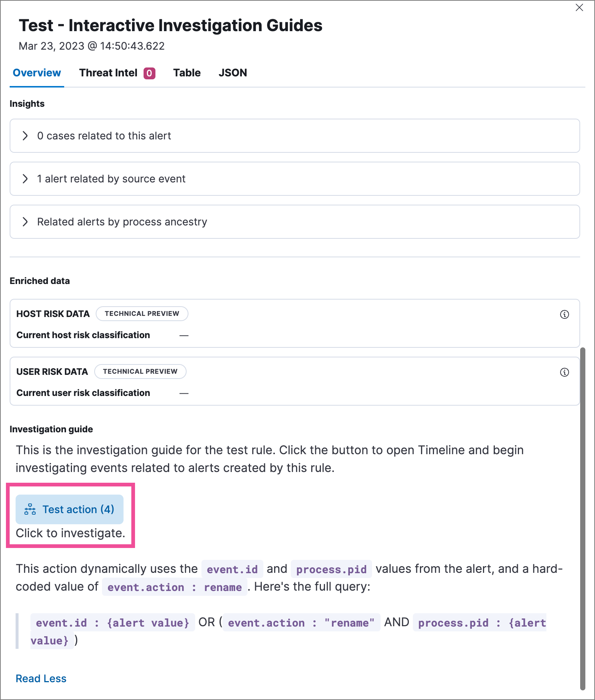
Task: Click the Threat Intel count badge
Action: [149, 73]
